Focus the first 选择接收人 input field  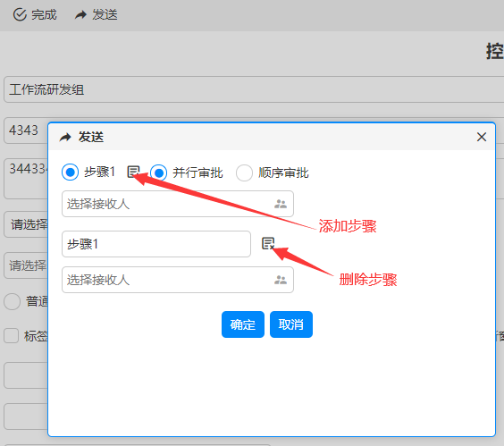178,204
